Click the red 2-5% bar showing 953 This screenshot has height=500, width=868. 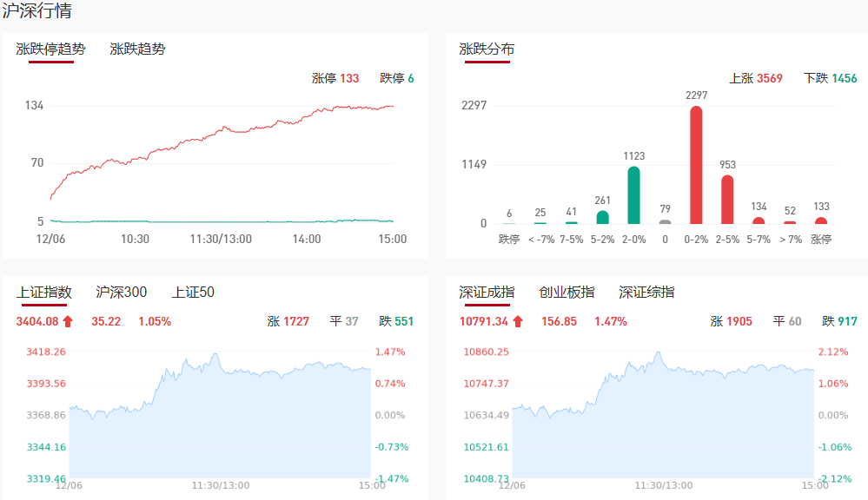click(x=727, y=200)
